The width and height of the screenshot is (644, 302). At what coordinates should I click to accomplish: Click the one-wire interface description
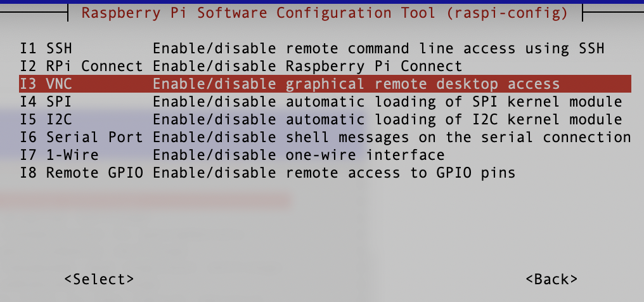pos(299,155)
